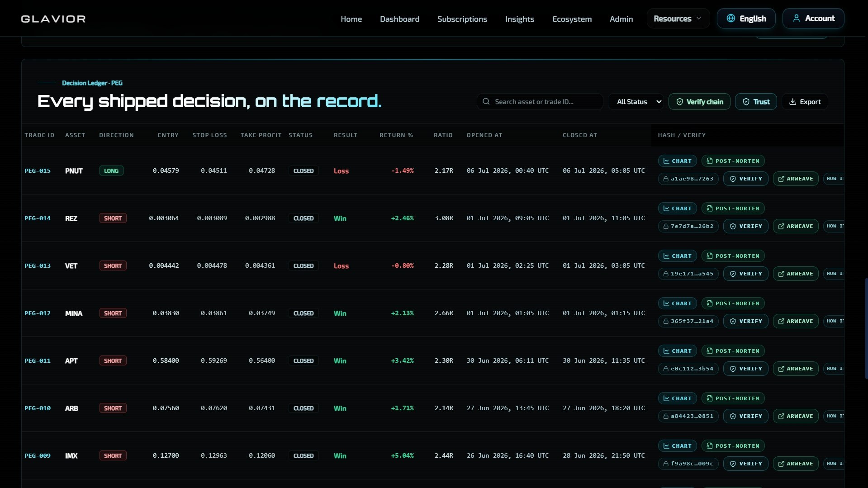View POST-MORTEM for PEG-014 REZ trade
The width and height of the screenshot is (868, 488).
click(733, 208)
